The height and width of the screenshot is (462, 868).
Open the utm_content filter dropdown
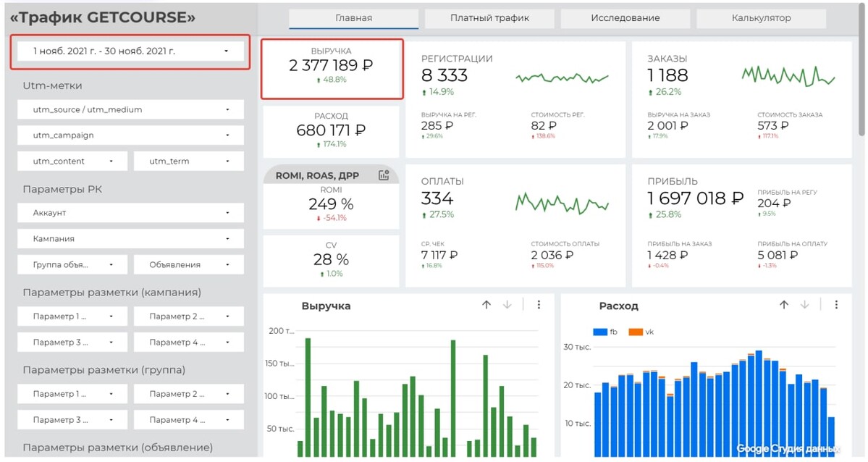click(x=72, y=161)
